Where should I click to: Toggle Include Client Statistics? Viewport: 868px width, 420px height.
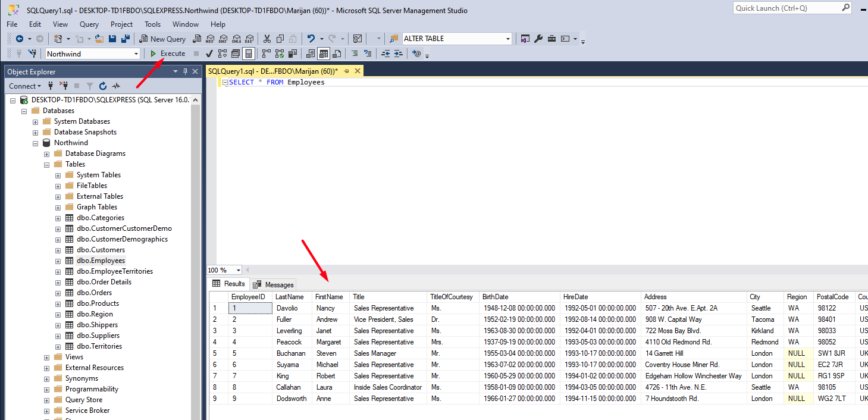(292, 54)
